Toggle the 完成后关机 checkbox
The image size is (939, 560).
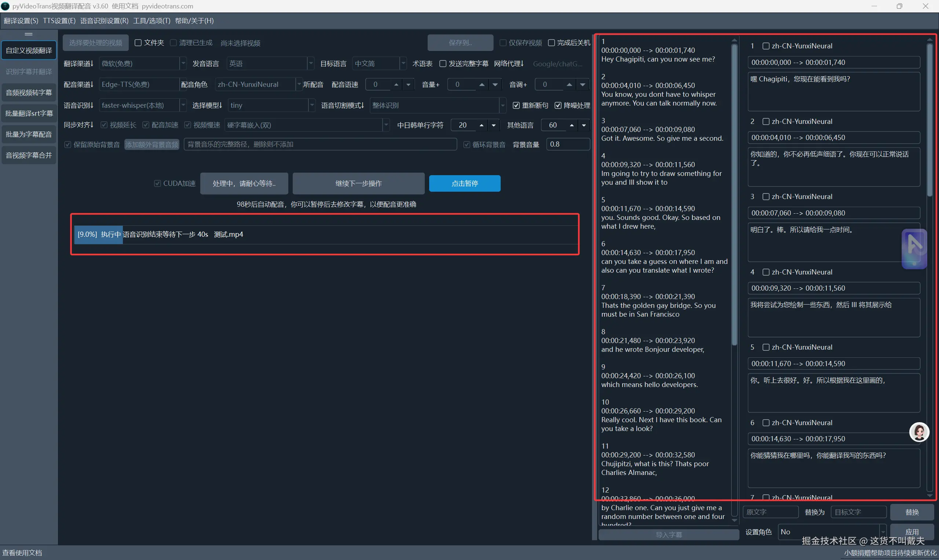(551, 43)
